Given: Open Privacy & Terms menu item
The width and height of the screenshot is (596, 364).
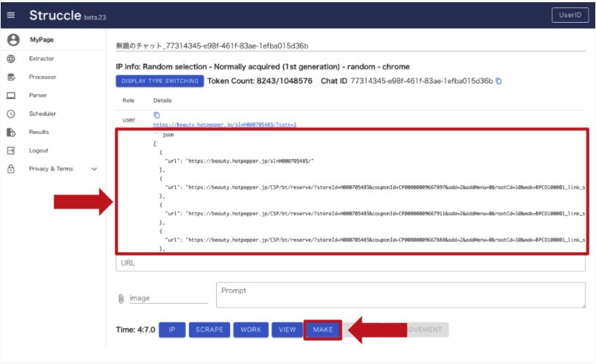Looking at the screenshot, I should click(x=51, y=169).
